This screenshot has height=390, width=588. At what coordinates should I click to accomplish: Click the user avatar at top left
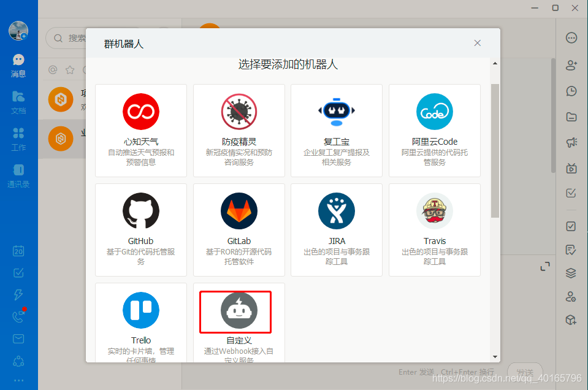18,31
